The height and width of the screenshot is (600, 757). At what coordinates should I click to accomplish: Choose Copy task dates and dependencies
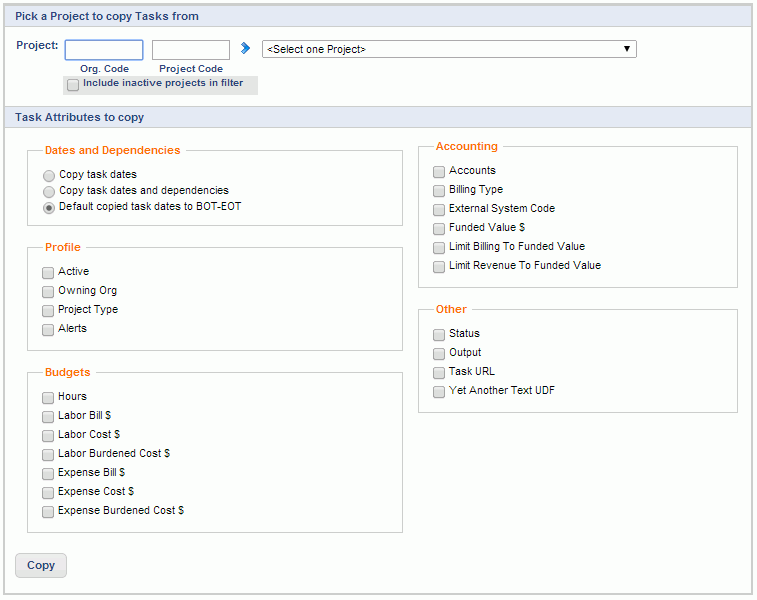point(49,192)
